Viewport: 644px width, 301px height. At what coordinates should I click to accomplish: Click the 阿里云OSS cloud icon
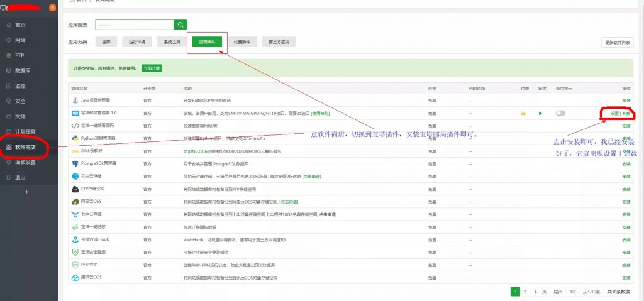click(75, 202)
